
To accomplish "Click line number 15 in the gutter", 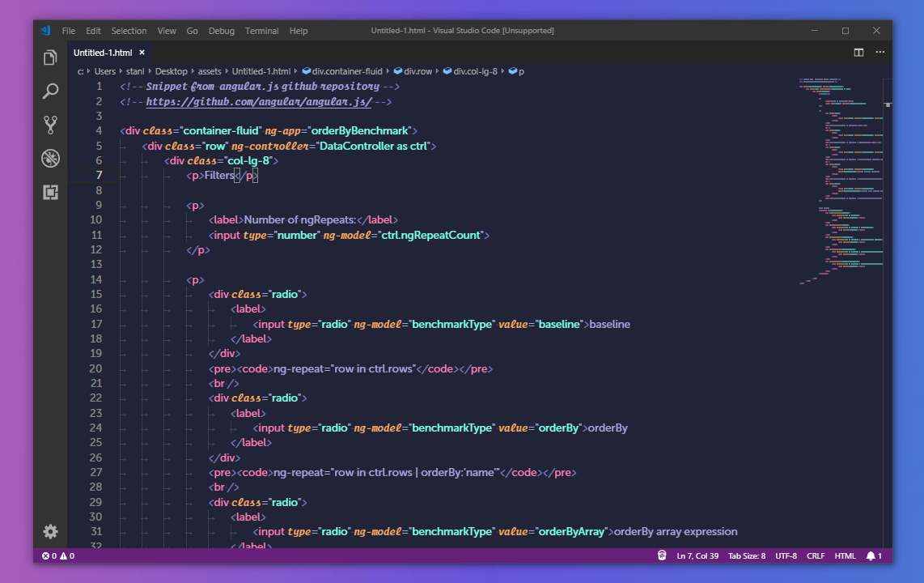I will 96,294.
